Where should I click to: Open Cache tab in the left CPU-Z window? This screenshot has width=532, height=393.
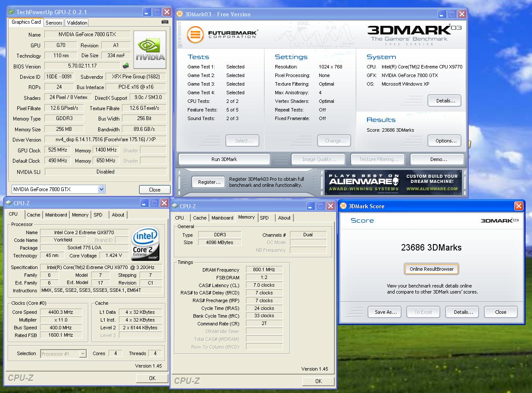click(x=34, y=215)
